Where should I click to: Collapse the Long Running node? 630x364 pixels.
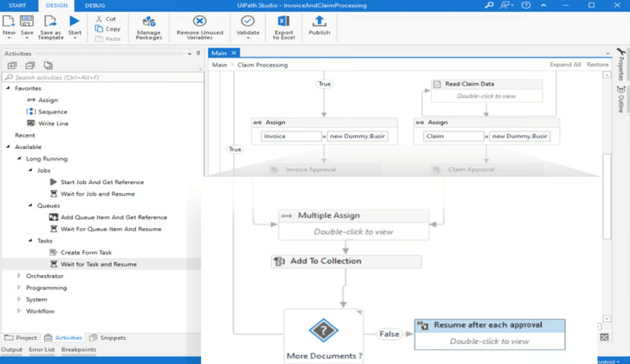(19, 158)
